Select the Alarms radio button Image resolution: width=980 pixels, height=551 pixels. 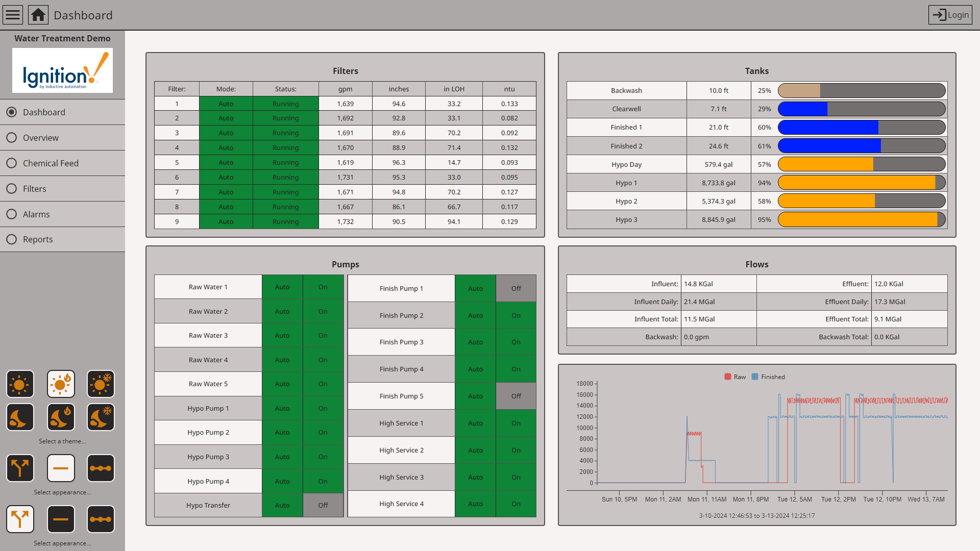tap(11, 214)
